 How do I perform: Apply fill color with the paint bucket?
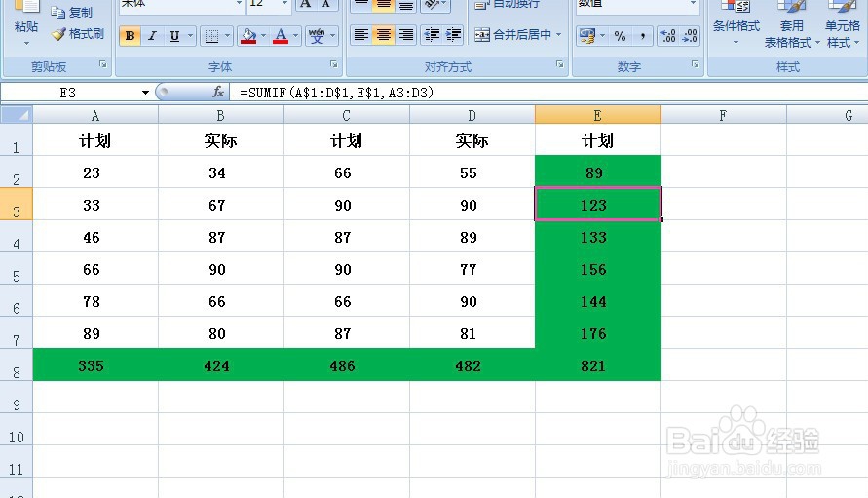point(248,36)
